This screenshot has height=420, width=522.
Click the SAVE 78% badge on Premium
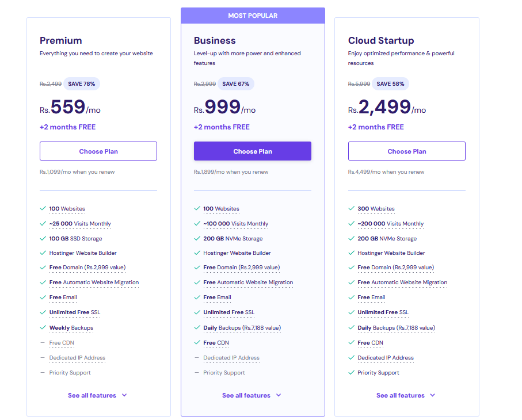coord(82,84)
